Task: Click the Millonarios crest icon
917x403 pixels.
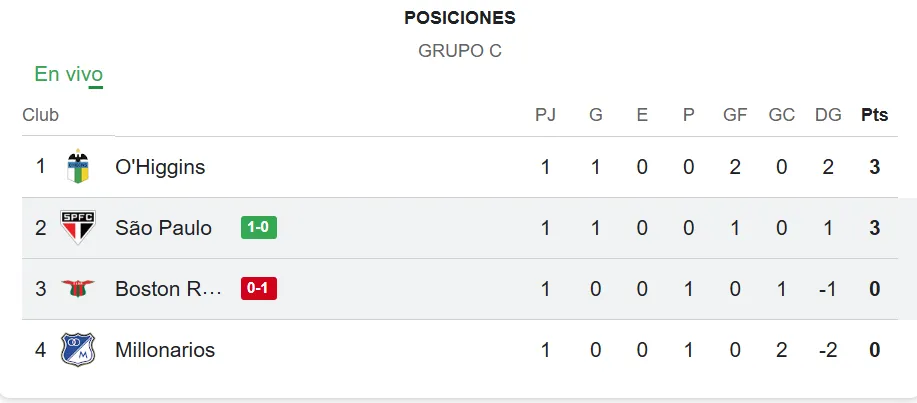Action: click(x=78, y=350)
